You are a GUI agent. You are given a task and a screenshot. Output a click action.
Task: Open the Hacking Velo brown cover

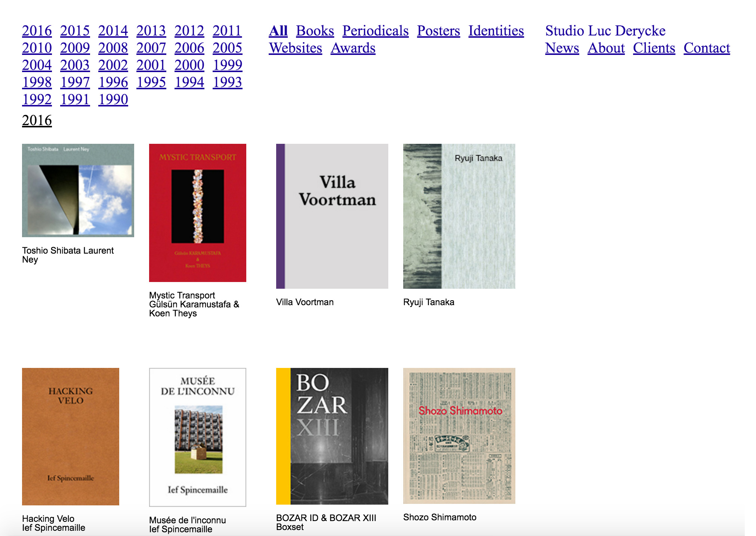pyautogui.click(x=71, y=437)
